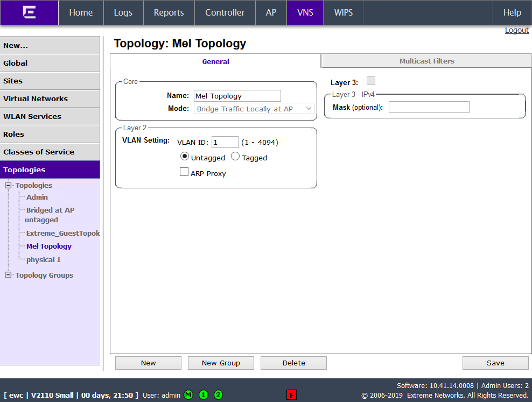This screenshot has width=532, height=402.
Task: Open the Mode dropdown
Action: pyautogui.click(x=254, y=109)
